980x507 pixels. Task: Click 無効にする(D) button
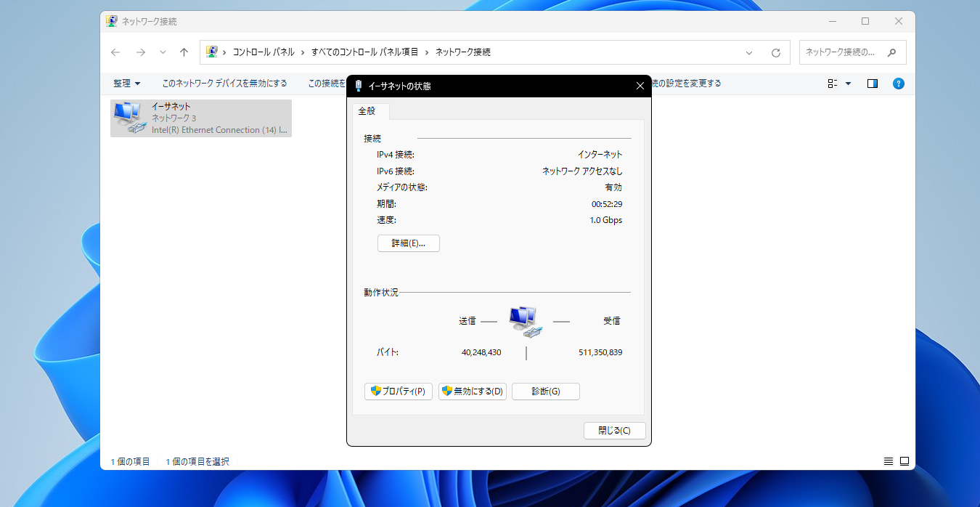click(x=473, y=392)
